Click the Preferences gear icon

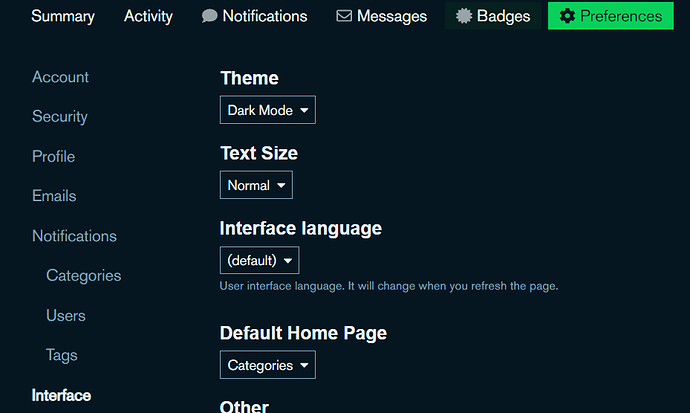tap(567, 16)
